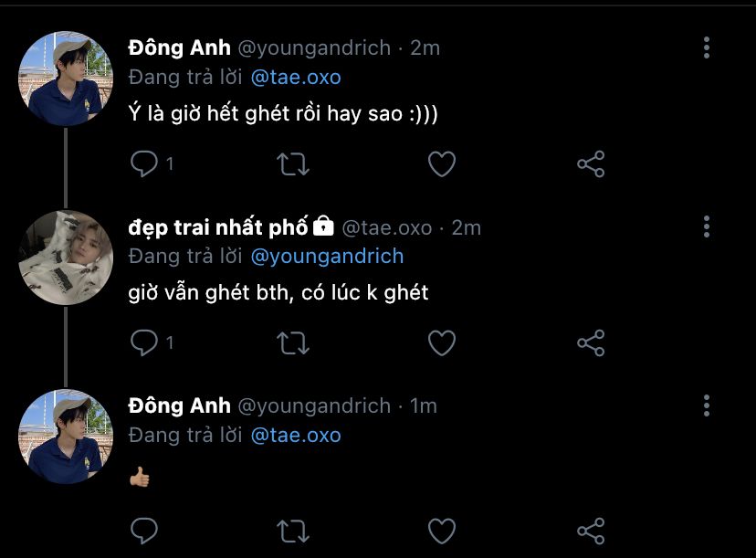Retweet the thumbs-up emoji tweet

(x=293, y=530)
